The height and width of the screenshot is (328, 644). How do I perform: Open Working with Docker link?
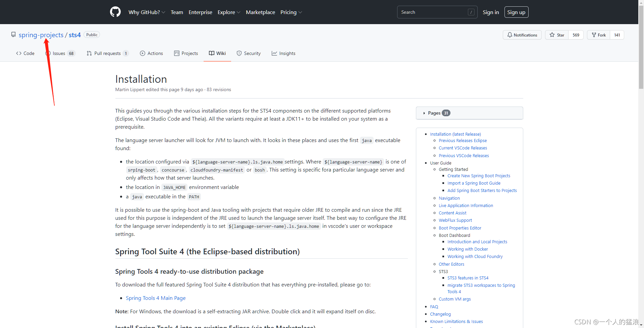[468, 249]
